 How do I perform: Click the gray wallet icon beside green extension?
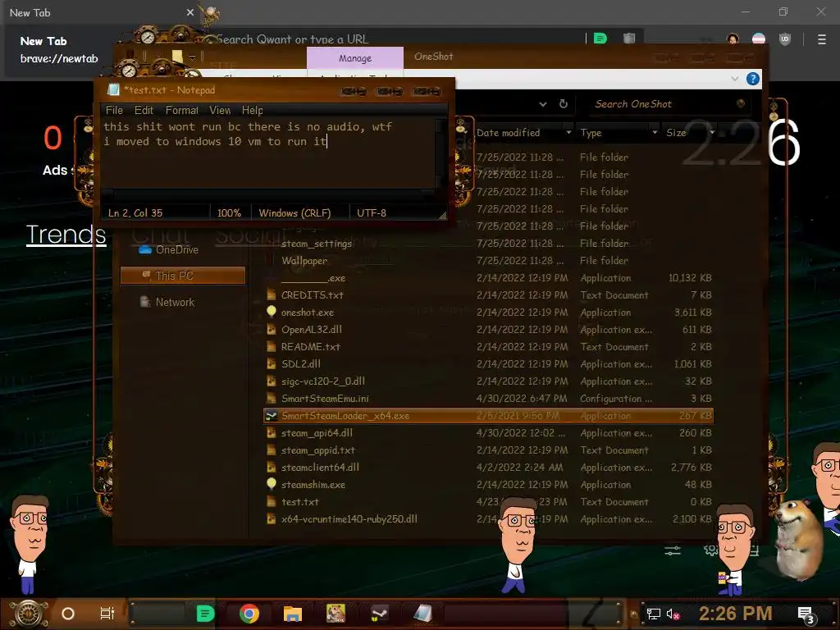click(629, 39)
